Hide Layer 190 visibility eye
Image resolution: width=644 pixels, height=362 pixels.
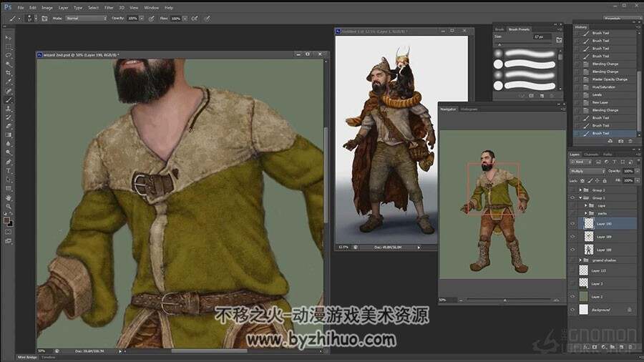coord(572,224)
